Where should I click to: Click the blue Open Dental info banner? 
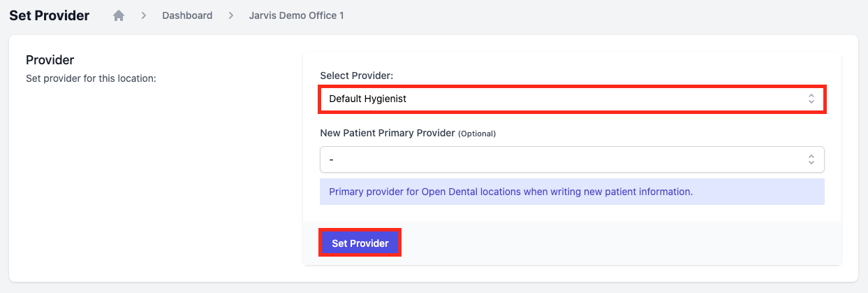(572, 192)
